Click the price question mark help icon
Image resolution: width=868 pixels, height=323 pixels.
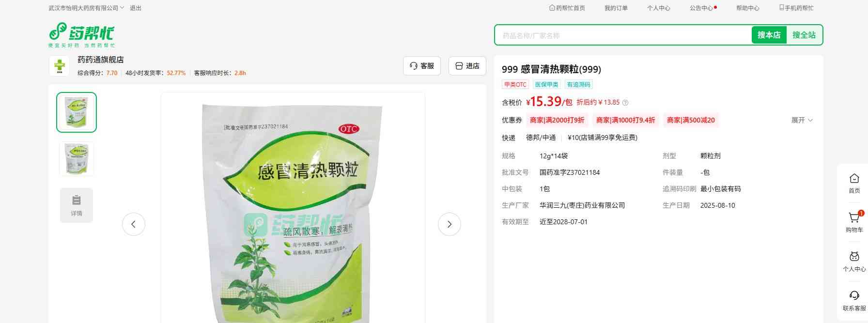click(x=625, y=103)
